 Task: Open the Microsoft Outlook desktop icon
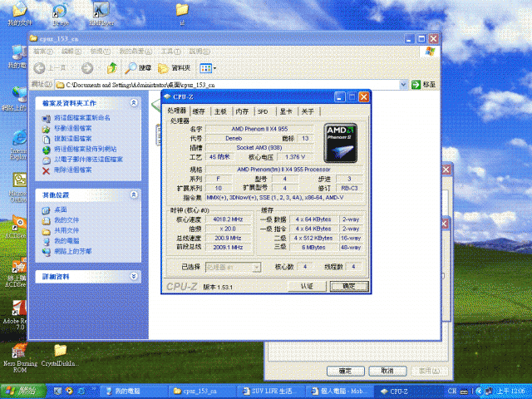pos(18,188)
